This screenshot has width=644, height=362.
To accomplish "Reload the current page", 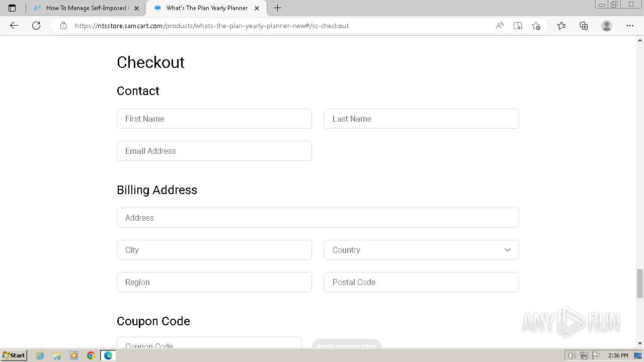I will click(36, 26).
